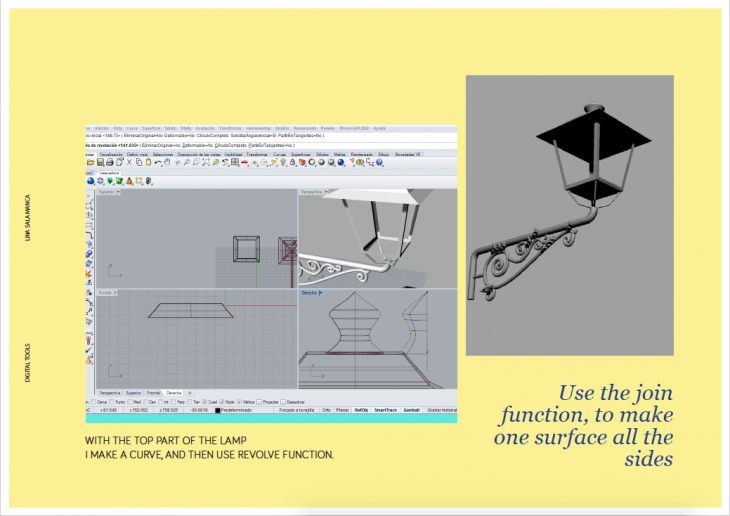Open the Superior viewport dropdown arrow
Screen dimensions: 730x516
pyautogui.click(x=120, y=191)
